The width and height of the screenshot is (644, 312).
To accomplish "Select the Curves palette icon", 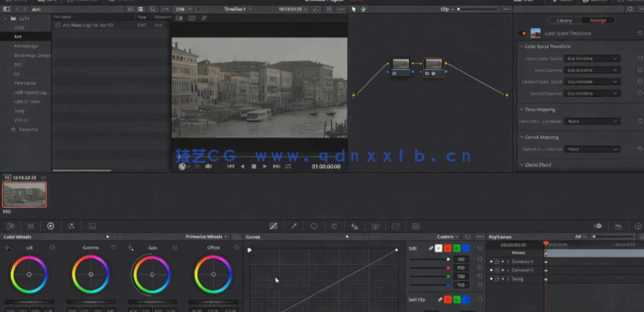I will pyautogui.click(x=274, y=225).
